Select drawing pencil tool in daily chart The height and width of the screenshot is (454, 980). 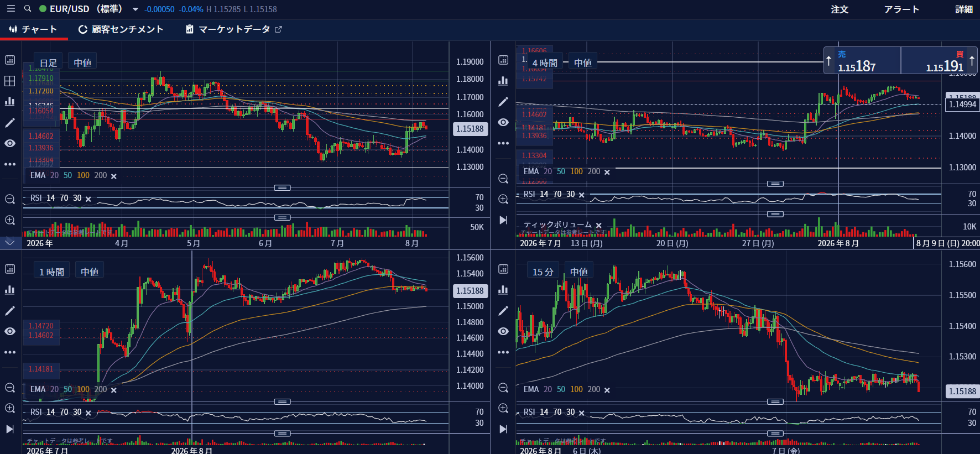point(10,123)
